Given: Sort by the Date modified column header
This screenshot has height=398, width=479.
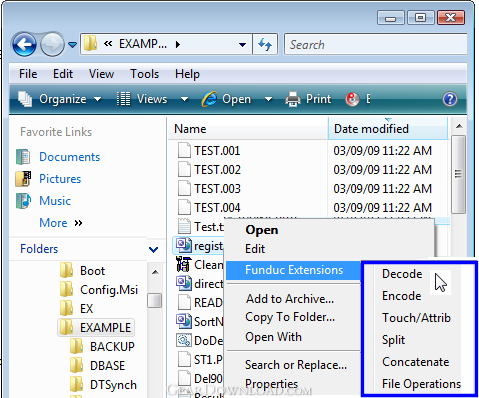Looking at the screenshot, I should click(388, 129).
